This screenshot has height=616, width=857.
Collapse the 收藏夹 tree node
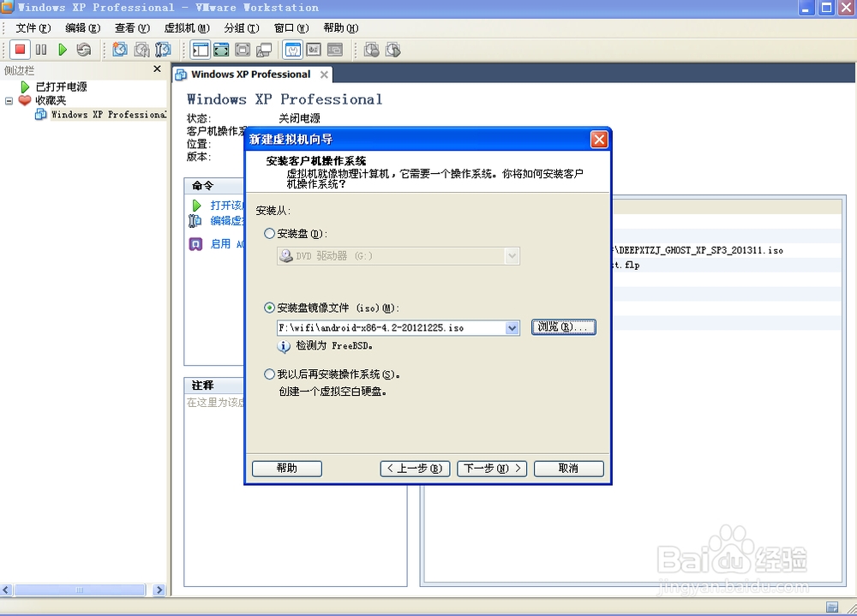point(9,100)
